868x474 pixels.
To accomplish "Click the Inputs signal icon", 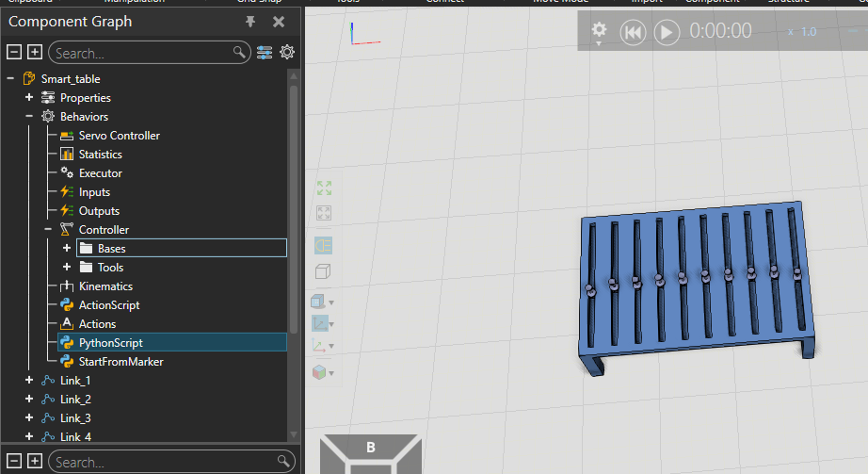I will [x=67, y=192].
